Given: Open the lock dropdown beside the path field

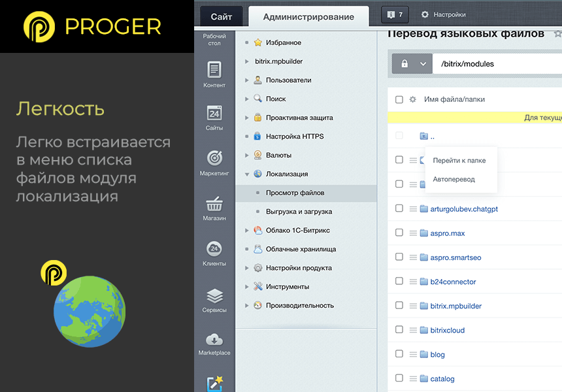Looking at the screenshot, I should pos(412,64).
